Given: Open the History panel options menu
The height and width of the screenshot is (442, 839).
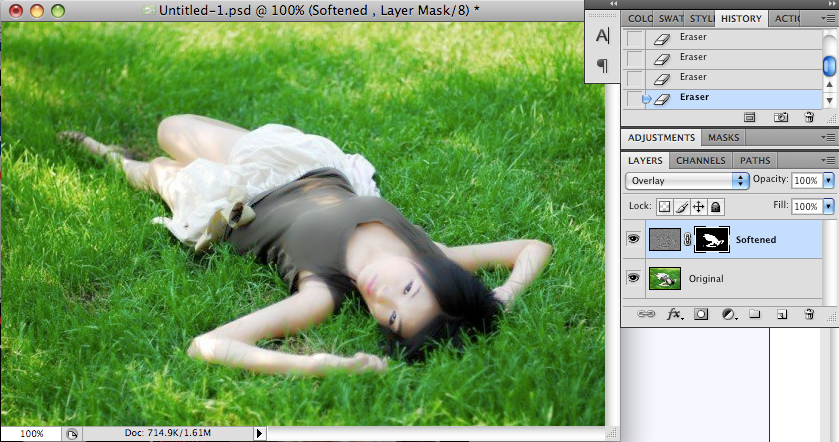Looking at the screenshot, I should [x=827, y=19].
